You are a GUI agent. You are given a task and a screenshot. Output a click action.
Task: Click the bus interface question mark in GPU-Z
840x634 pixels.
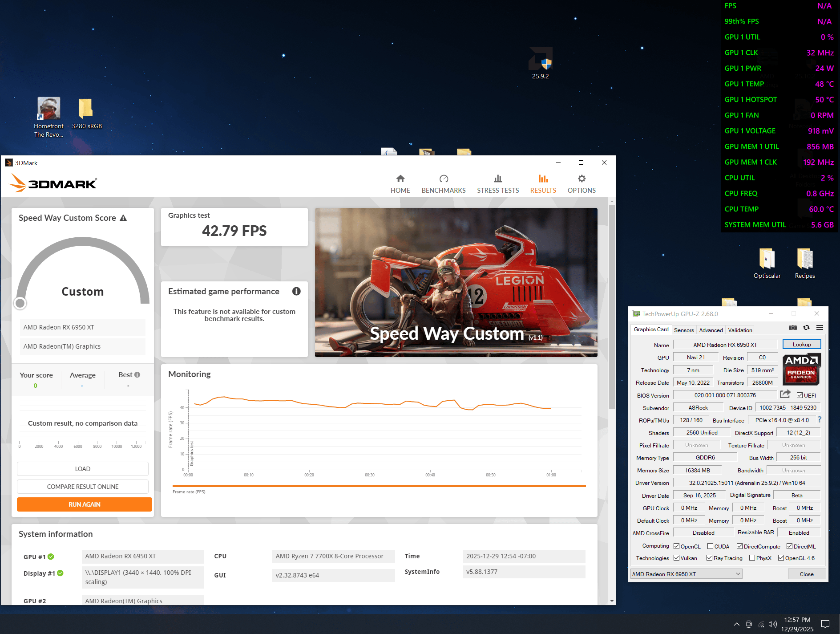pyautogui.click(x=820, y=419)
